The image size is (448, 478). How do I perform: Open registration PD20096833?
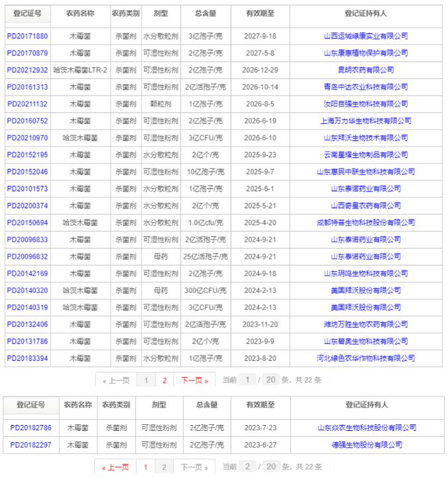pyautogui.click(x=27, y=239)
